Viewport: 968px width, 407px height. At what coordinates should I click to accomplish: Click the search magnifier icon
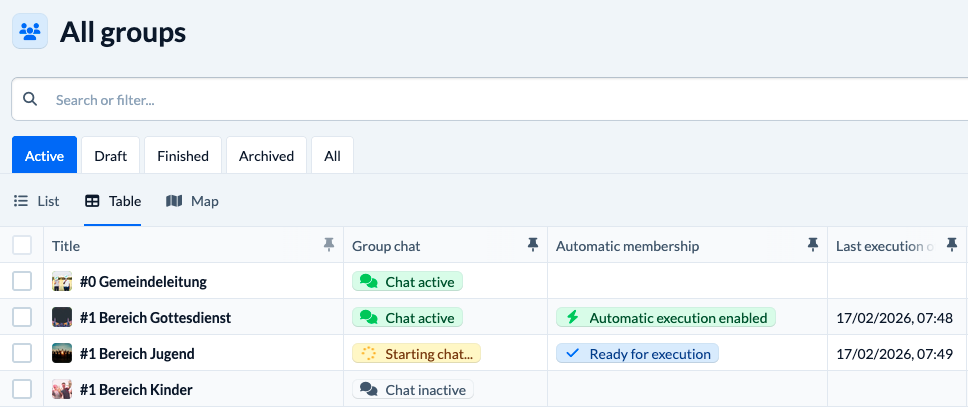pos(30,100)
